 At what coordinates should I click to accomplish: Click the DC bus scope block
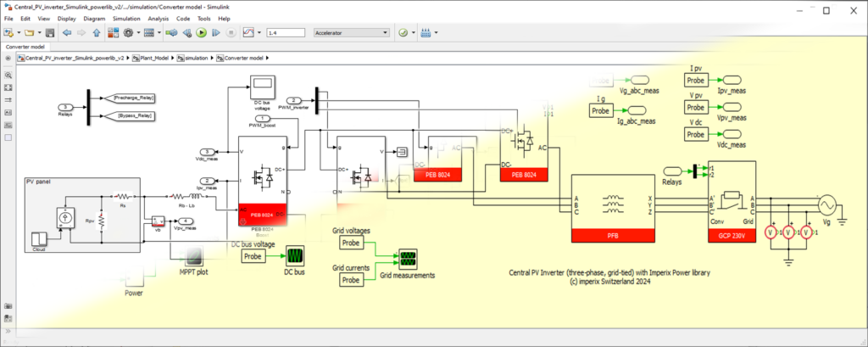click(x=296, y=255)
